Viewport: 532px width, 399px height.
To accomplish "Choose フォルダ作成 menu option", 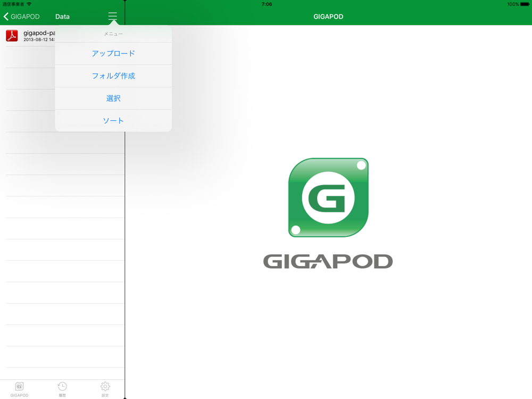I will (113, 76).
